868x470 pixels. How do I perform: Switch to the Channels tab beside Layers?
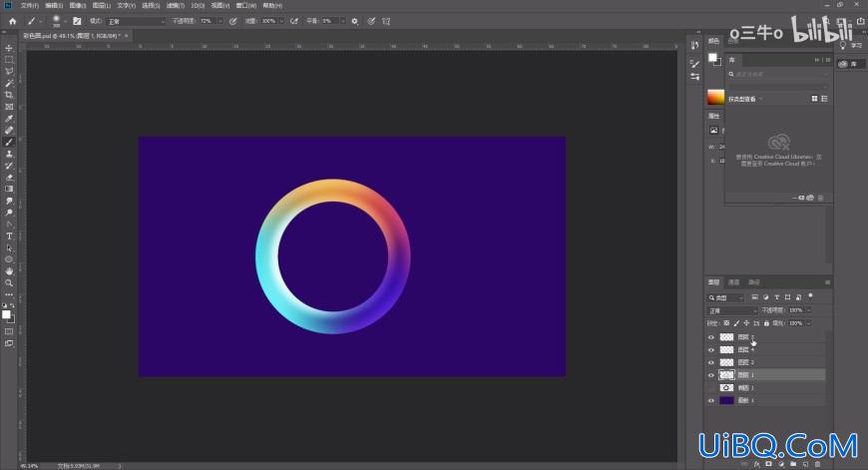click(734, 282)
